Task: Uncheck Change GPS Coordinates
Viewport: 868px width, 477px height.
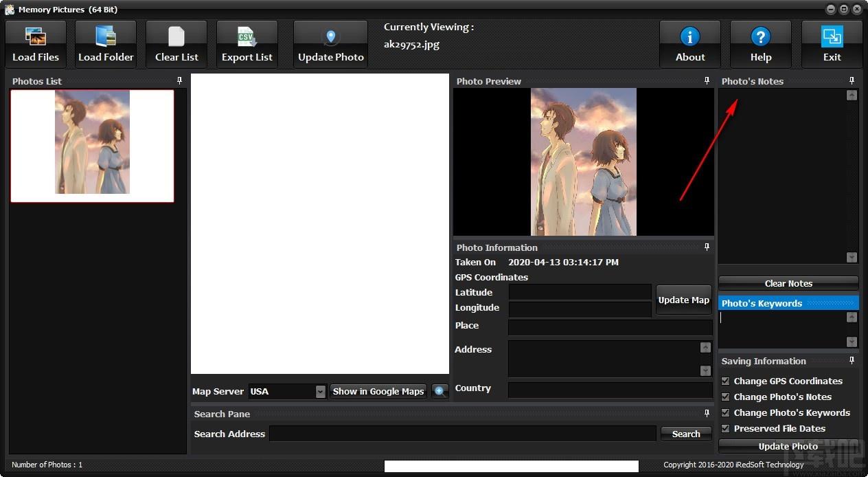Action: 725,381
